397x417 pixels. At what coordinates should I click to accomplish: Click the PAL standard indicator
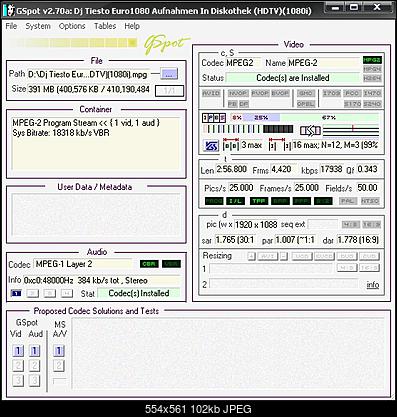[x=348, y=201]
